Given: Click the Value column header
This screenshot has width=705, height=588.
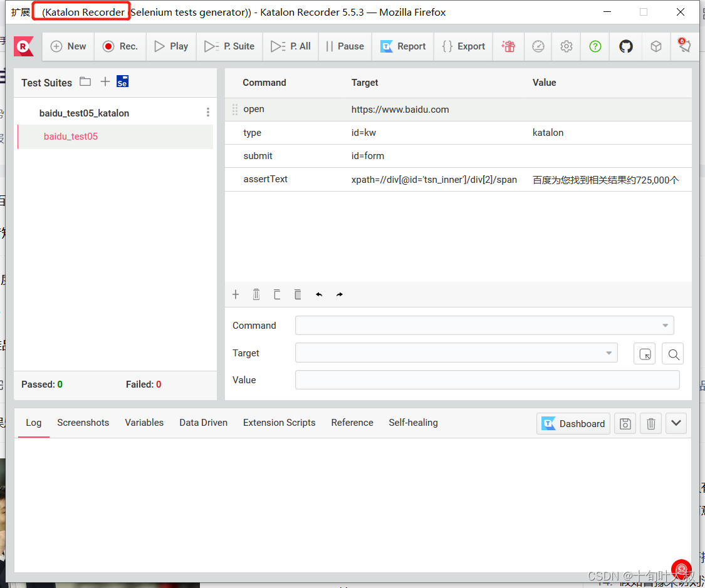Looking at the screenshot, I should [x=544, y=83].
